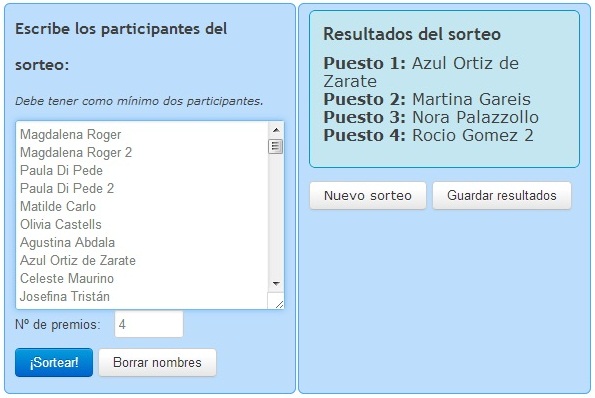Image resolution: width=595 pixels, height=398 pixels.
Task: Place cursor on Magdalena Roger 2 line
Action: coord(76,153)
